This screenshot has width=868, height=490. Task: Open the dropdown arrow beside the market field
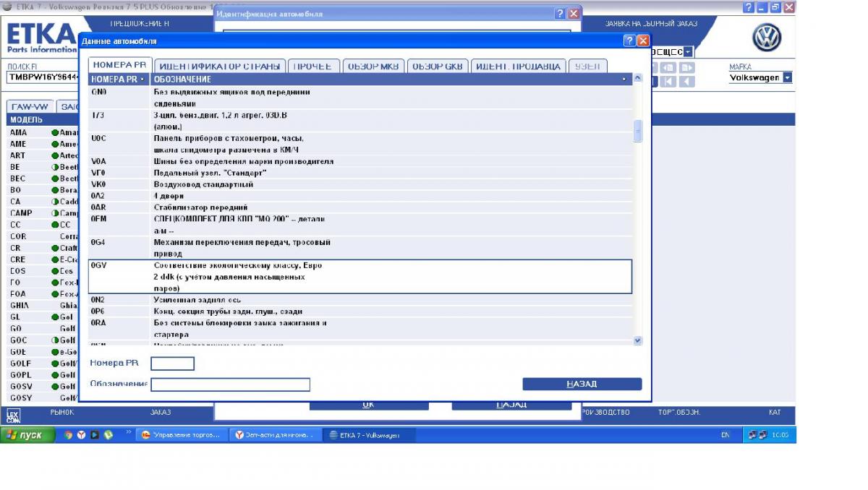(x=688, y=51)
